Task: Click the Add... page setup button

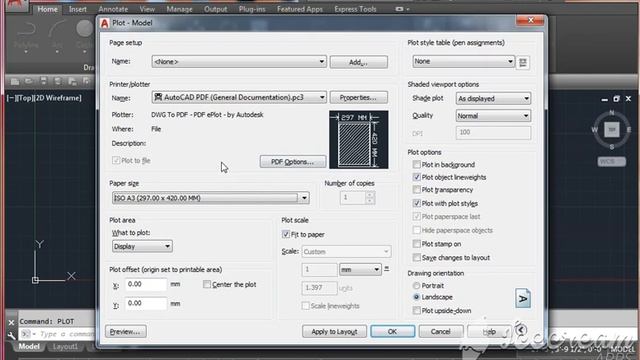Action: pos(359,62)
